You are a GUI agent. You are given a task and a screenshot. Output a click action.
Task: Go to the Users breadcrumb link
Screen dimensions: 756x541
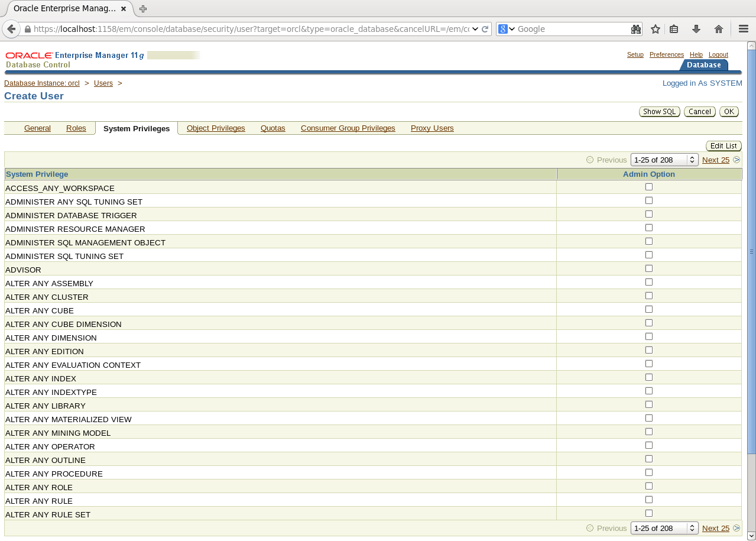pos(103,83)
